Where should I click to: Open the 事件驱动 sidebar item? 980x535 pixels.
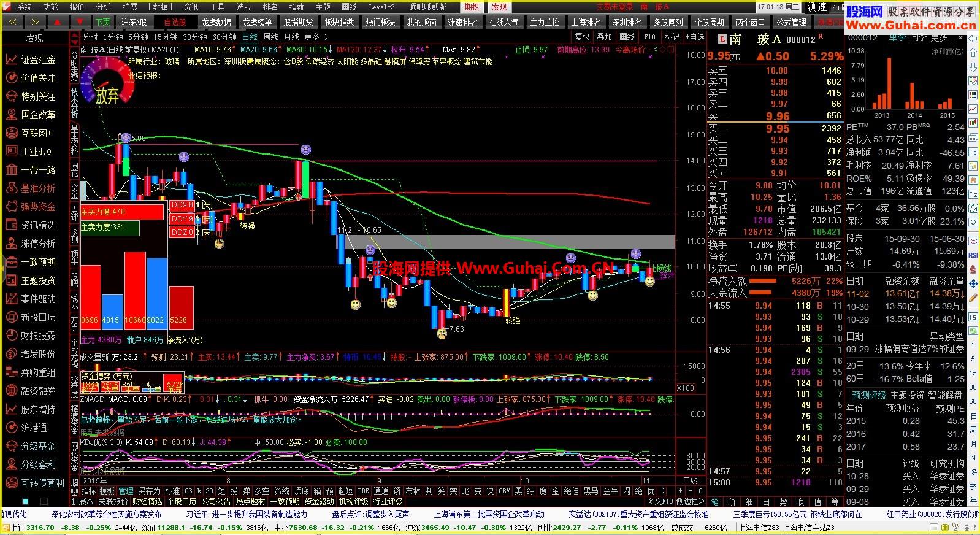[x=32, y=299]
